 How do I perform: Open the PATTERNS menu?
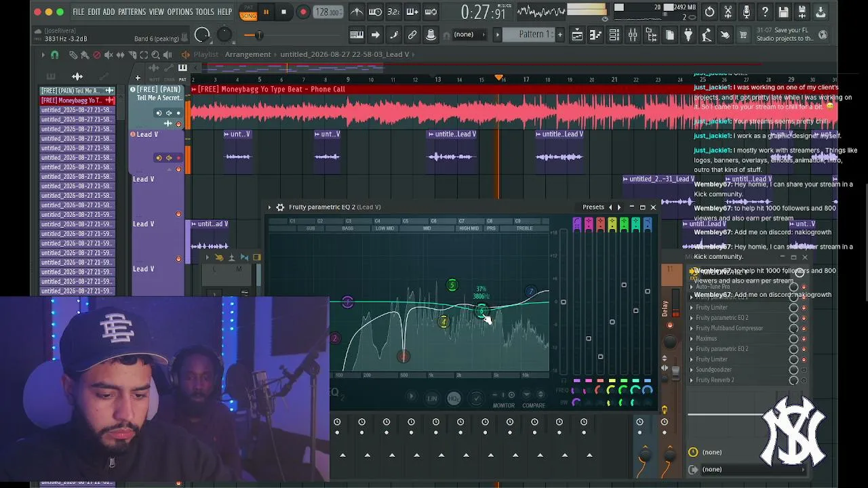pyautogui.click(x=132, y=12)
